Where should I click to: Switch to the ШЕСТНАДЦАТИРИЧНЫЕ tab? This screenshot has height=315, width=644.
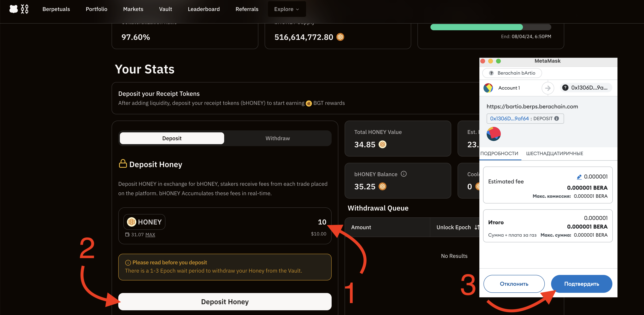coord(554,153)
